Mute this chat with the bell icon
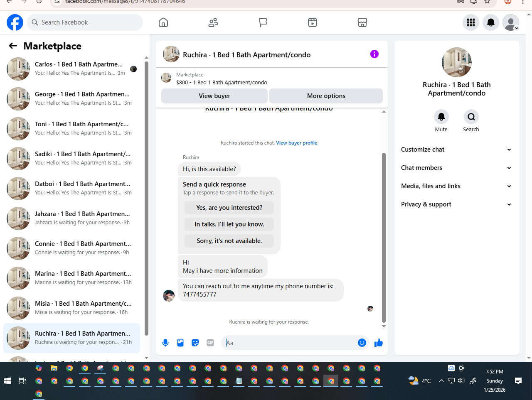The image size is (532, 400). tap(441, 117)
